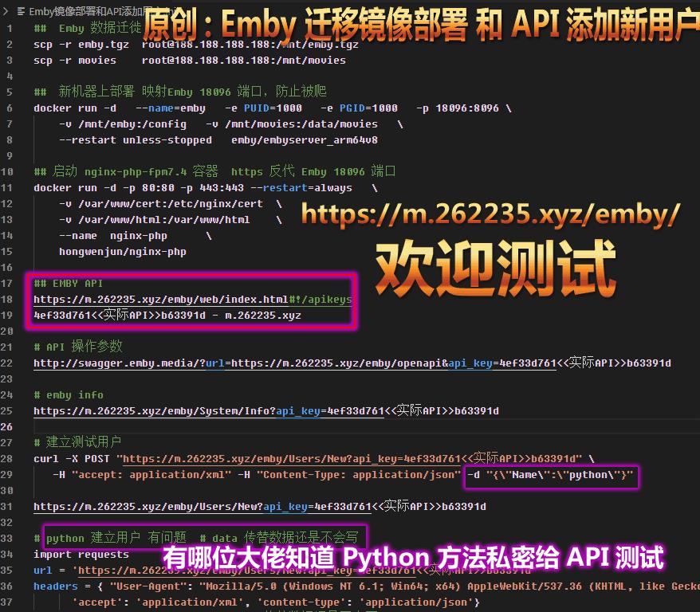Click '/var/www/cert:/etc/nginx/cert' on line 12
This screenshot has height=612, width=700.
coord(171,204)
